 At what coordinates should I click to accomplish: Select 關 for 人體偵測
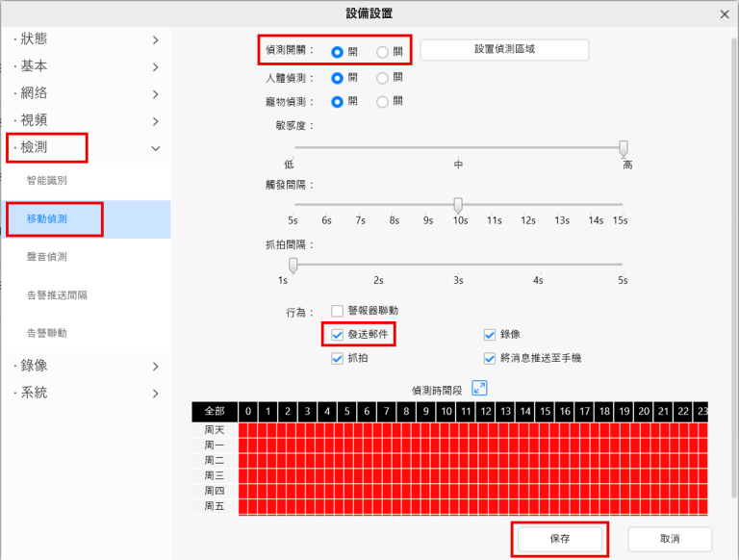383,78
